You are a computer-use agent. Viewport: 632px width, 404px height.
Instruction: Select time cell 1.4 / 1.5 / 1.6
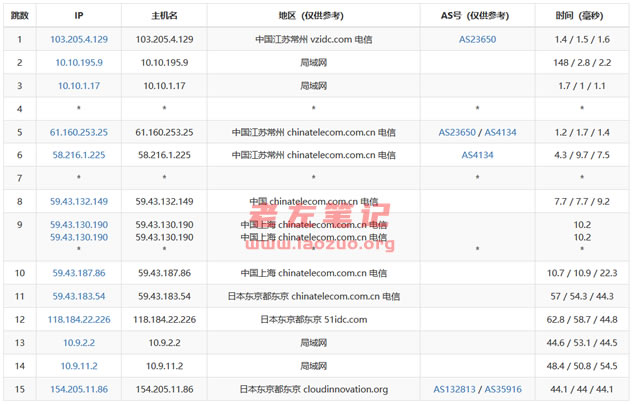(x=582, y=40)
